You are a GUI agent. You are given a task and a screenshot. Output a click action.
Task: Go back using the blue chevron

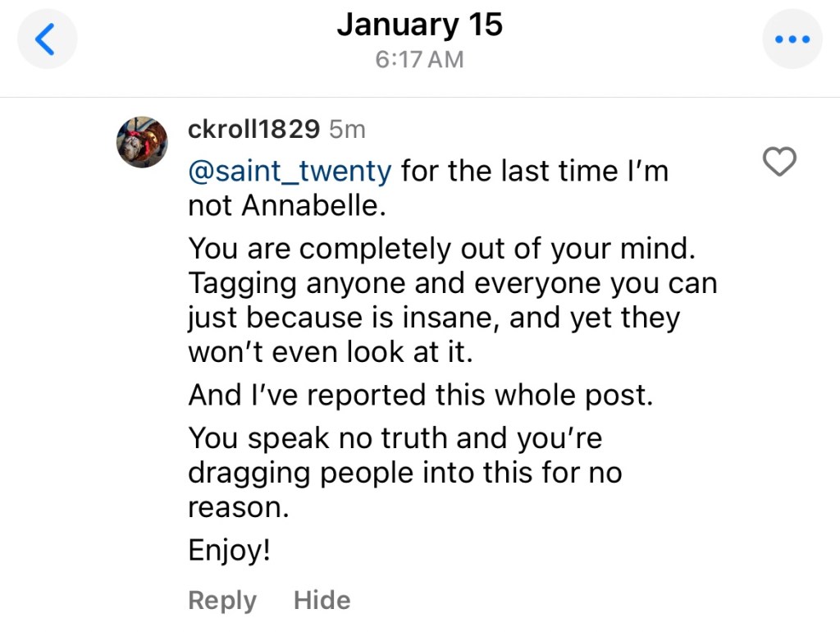click(x=47, y=39)
